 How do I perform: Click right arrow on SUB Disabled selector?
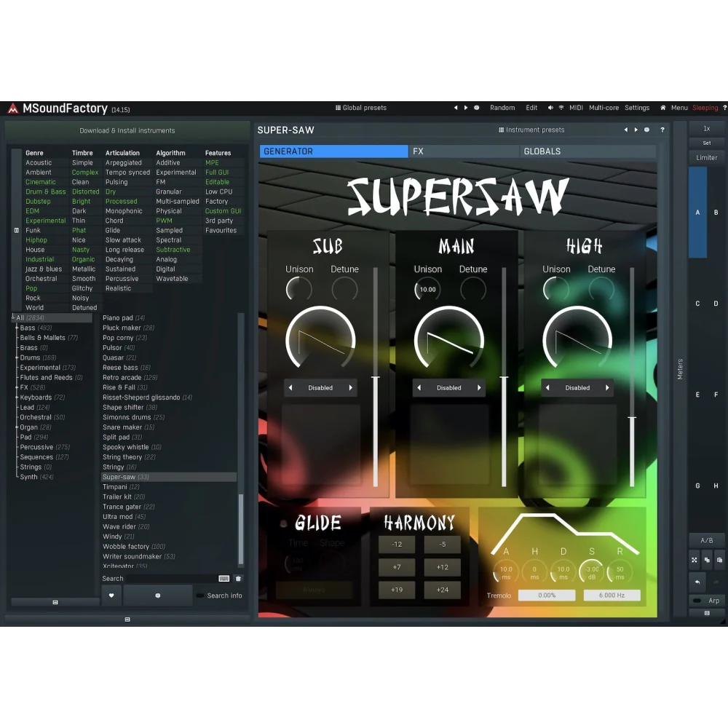(x=351, y=388)
